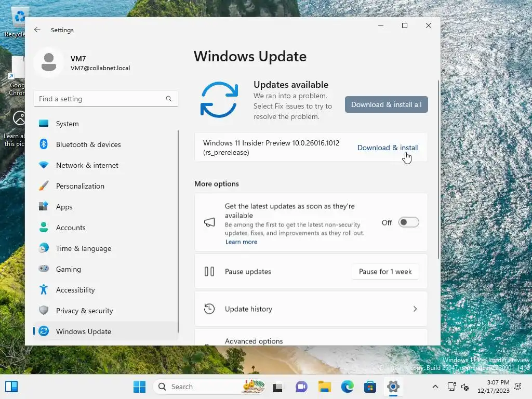Show hidden icons with the tray chevron
This screenshot has height=399, width=532.
(x=435, y=387)
